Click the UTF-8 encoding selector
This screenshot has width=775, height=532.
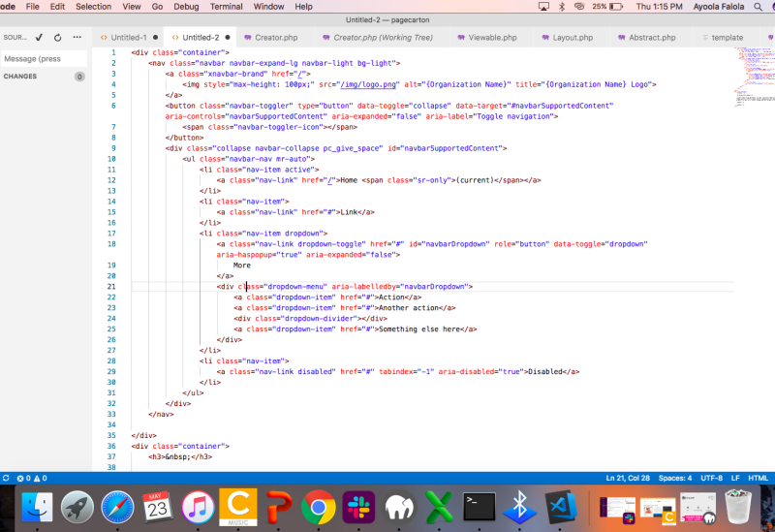711,478
